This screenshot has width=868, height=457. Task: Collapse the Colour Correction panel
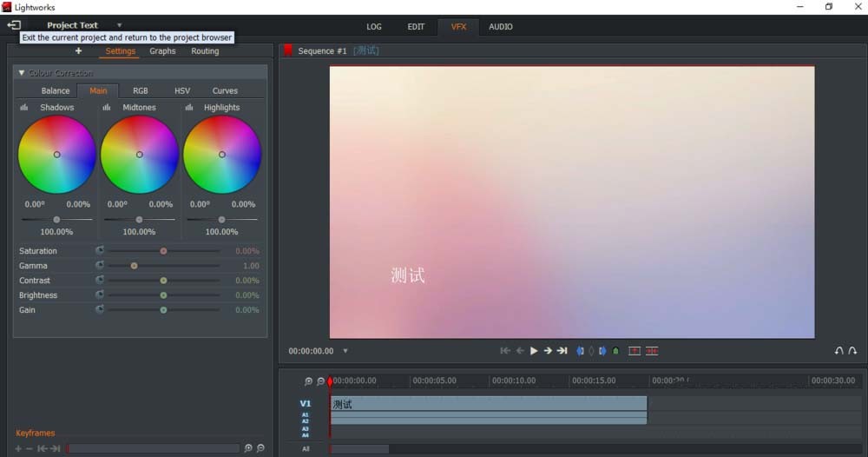coord(22,73)
